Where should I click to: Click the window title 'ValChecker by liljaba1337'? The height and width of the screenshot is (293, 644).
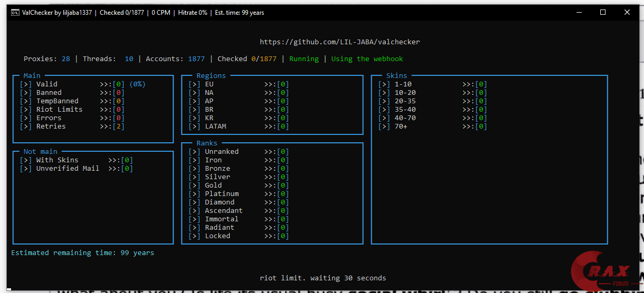pos(56,13)
